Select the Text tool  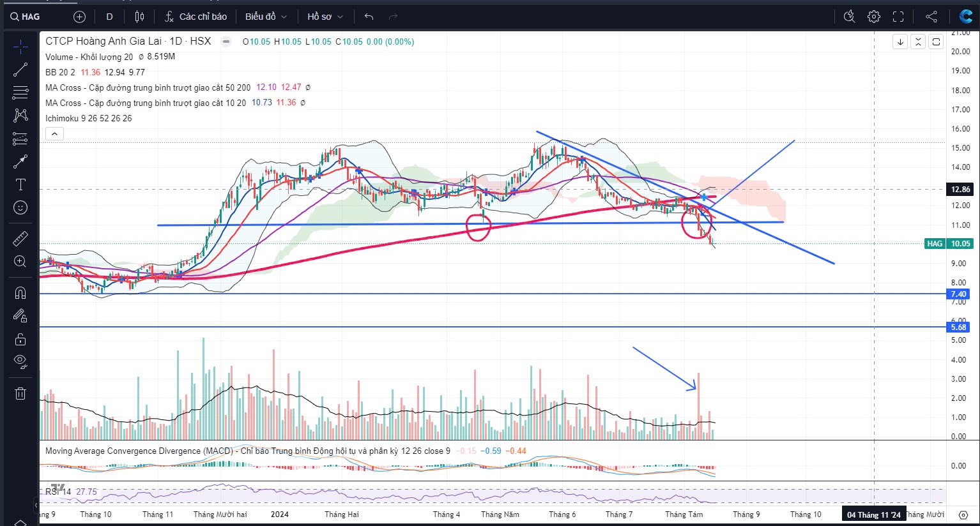click(x=20, y=184)
